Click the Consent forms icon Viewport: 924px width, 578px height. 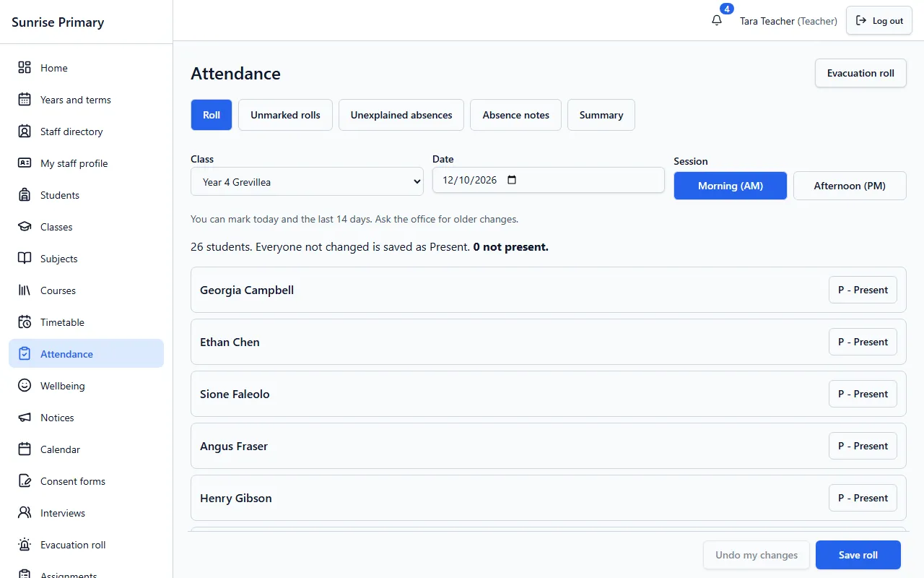(25, 481)
